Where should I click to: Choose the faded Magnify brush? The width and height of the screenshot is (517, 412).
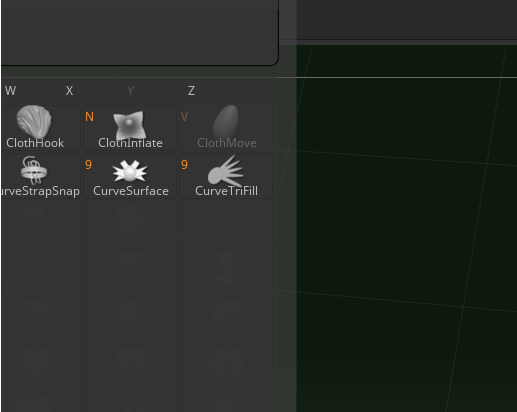[226, 320]
